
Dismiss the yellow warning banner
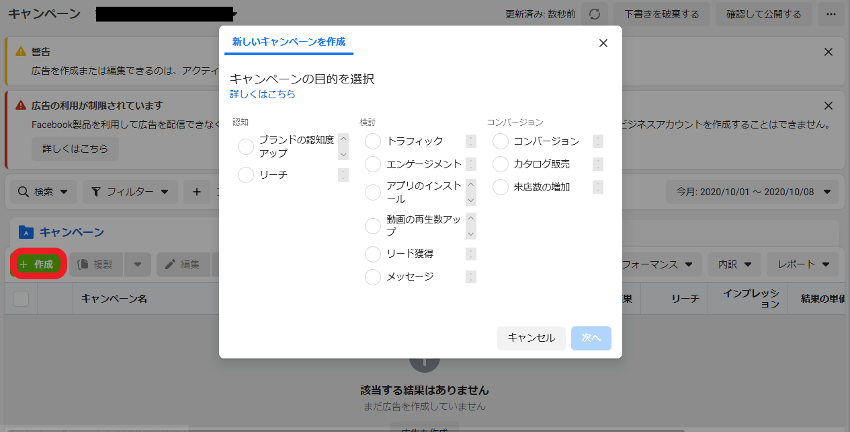828,52
